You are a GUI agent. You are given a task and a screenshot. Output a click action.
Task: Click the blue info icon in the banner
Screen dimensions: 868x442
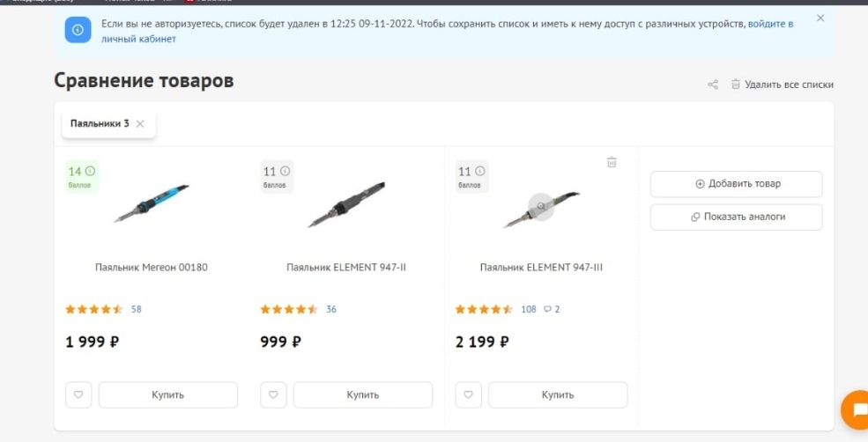tap(78, 31)
